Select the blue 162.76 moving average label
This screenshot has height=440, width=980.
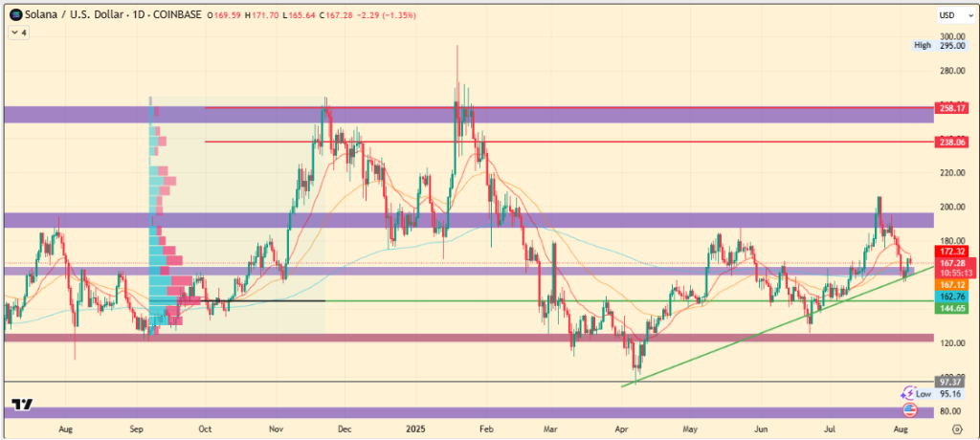953,297
